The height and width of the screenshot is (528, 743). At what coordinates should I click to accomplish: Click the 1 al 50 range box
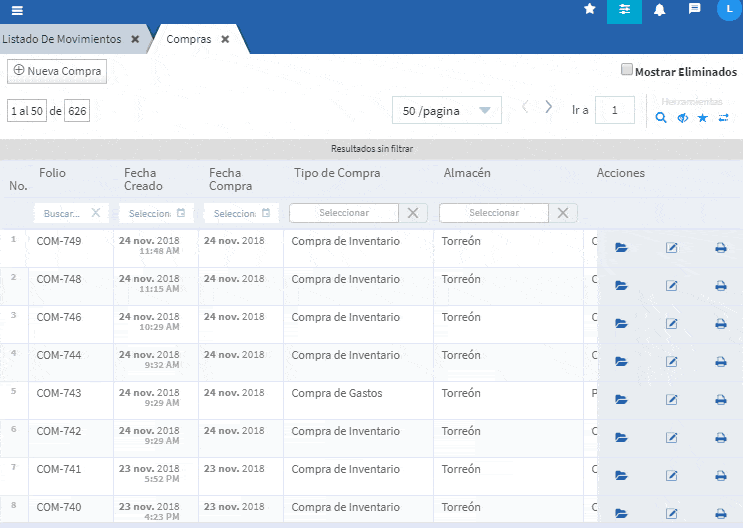(x=27, y=111)
